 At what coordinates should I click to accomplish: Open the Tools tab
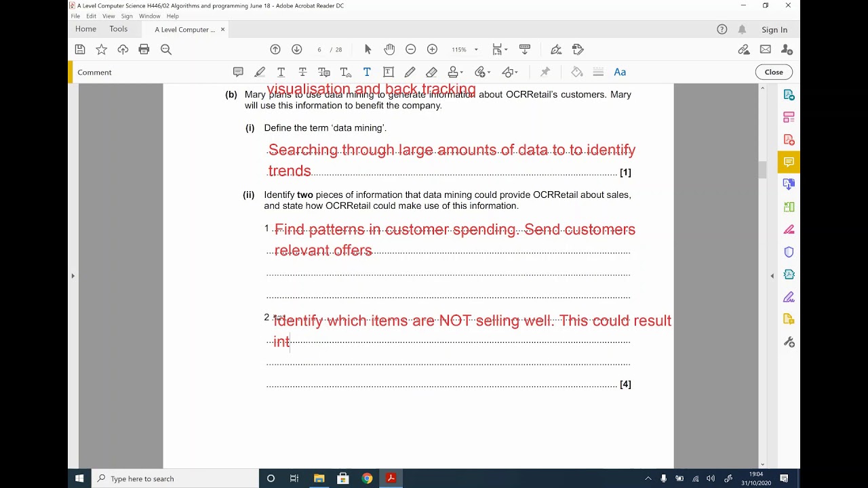click(x=119, y=29)
